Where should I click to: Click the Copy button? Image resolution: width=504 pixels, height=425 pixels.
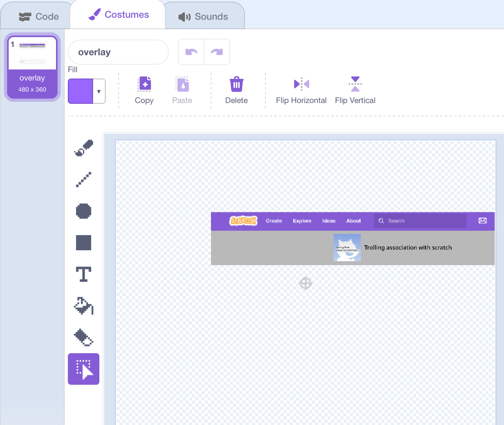point(144,90)
